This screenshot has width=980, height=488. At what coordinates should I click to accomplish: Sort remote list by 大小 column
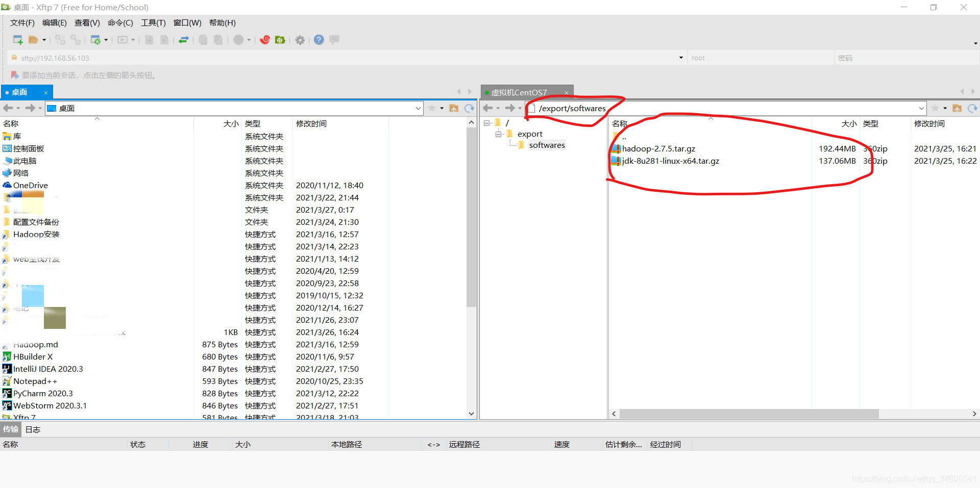pos(836,123)
